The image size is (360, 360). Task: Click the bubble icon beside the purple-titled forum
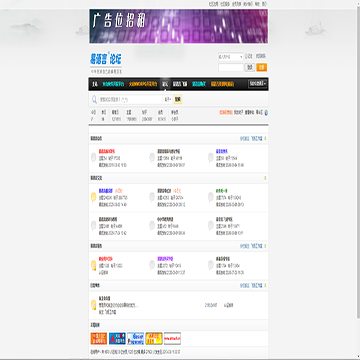click(152, 265)
